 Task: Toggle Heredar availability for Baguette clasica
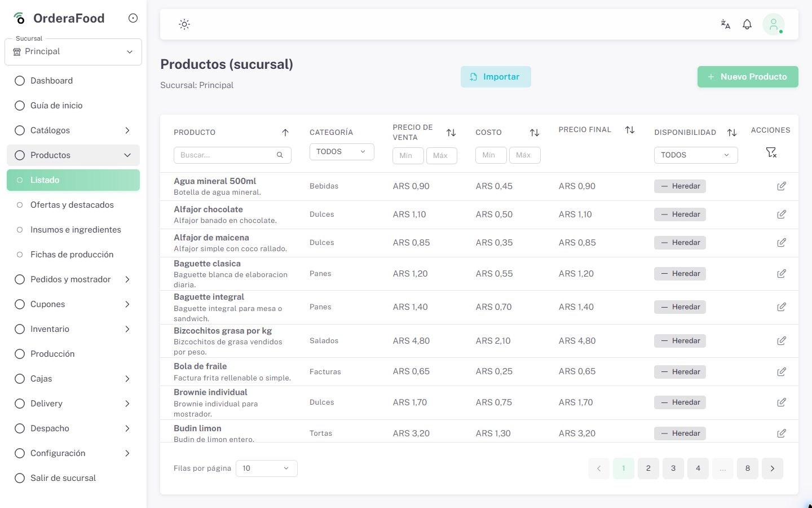[680, 274]
